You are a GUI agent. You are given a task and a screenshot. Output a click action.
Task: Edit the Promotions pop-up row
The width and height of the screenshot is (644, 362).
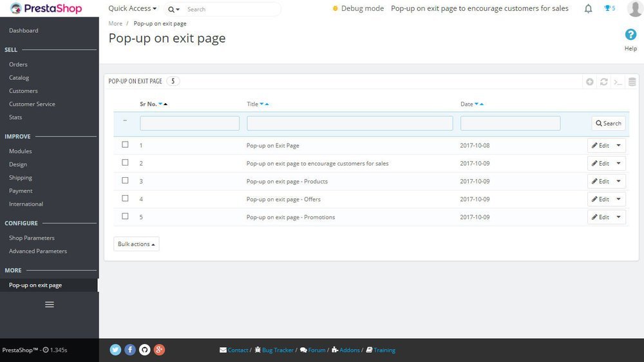[x=600, y=217]
